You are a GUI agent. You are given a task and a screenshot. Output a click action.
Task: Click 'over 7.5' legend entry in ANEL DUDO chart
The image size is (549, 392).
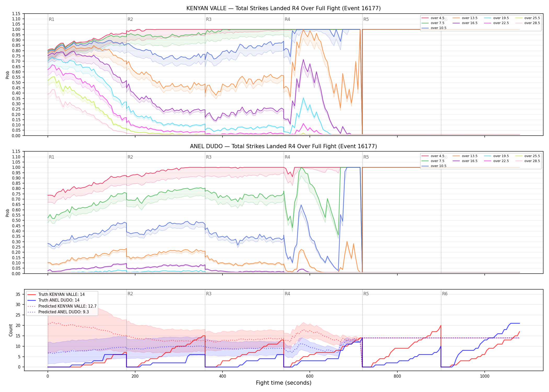click(x=433, y=161)
